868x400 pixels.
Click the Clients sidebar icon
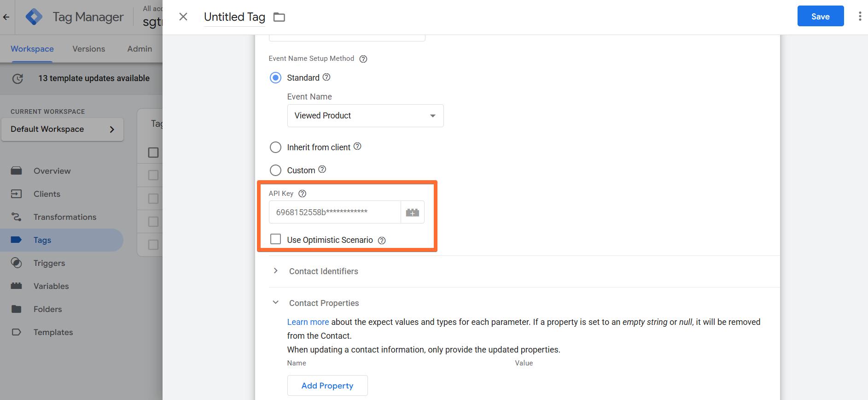click(16, 194)
